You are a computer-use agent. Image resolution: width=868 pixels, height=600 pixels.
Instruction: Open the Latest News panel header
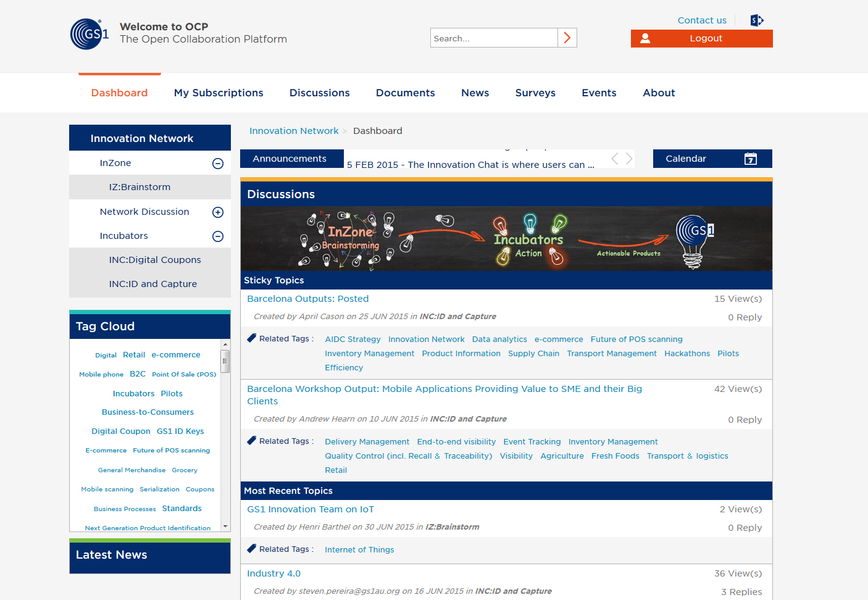[150, 555]
